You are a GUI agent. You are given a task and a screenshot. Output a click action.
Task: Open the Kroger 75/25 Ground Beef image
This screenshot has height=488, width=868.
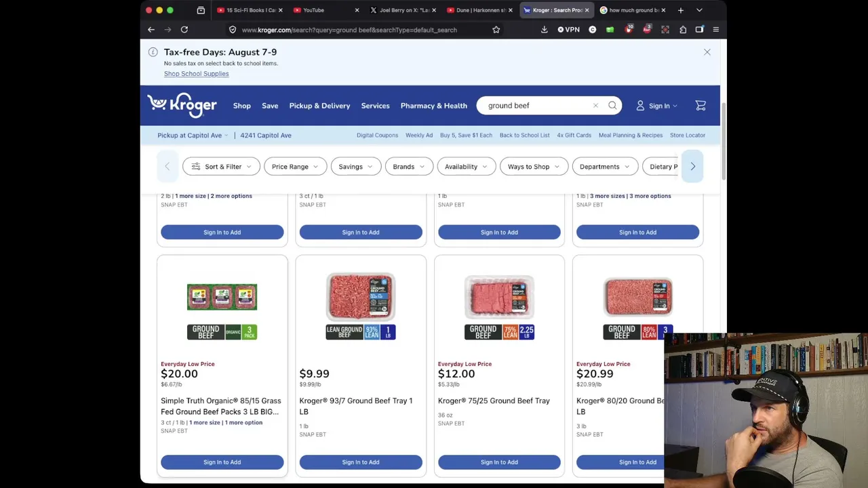point(499,307)
